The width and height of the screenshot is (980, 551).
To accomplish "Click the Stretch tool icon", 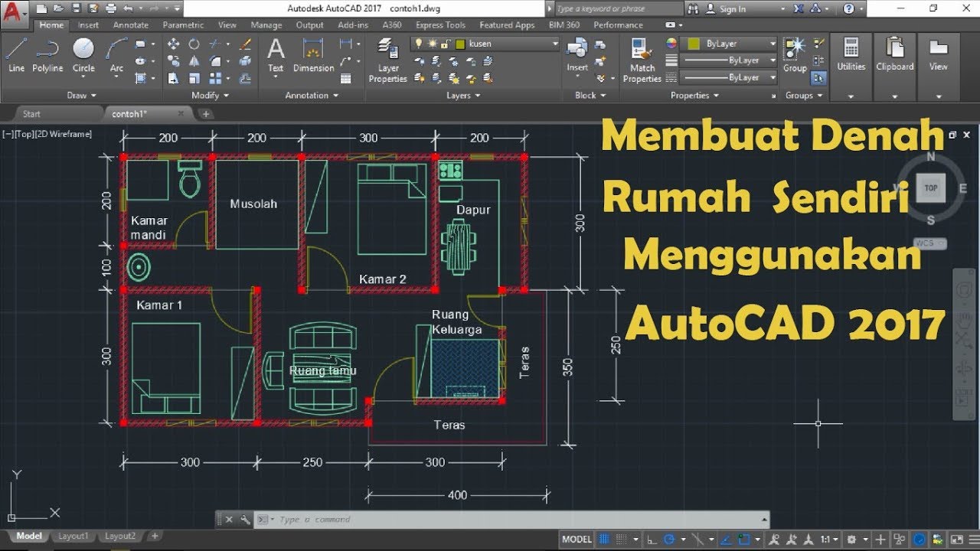I will click(x=173, y=78).
